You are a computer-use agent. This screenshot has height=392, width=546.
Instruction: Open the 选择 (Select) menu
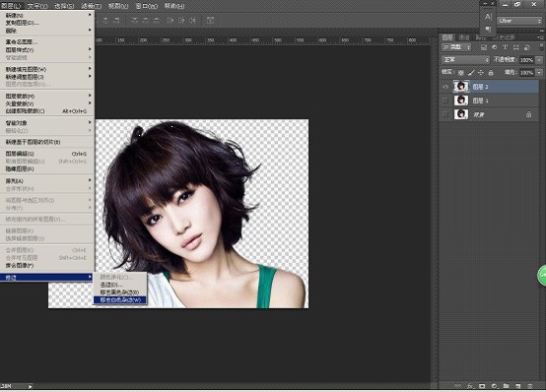point(64,6)
